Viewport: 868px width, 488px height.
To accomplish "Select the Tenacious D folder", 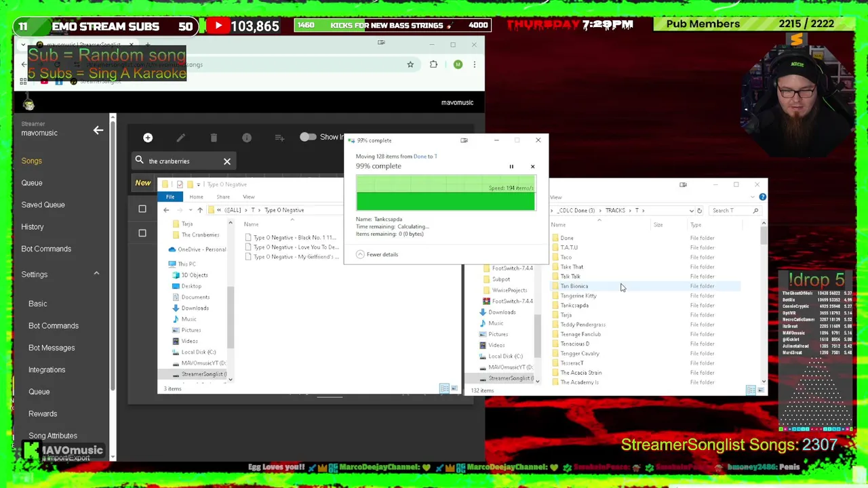I will [x=574, y=344].
